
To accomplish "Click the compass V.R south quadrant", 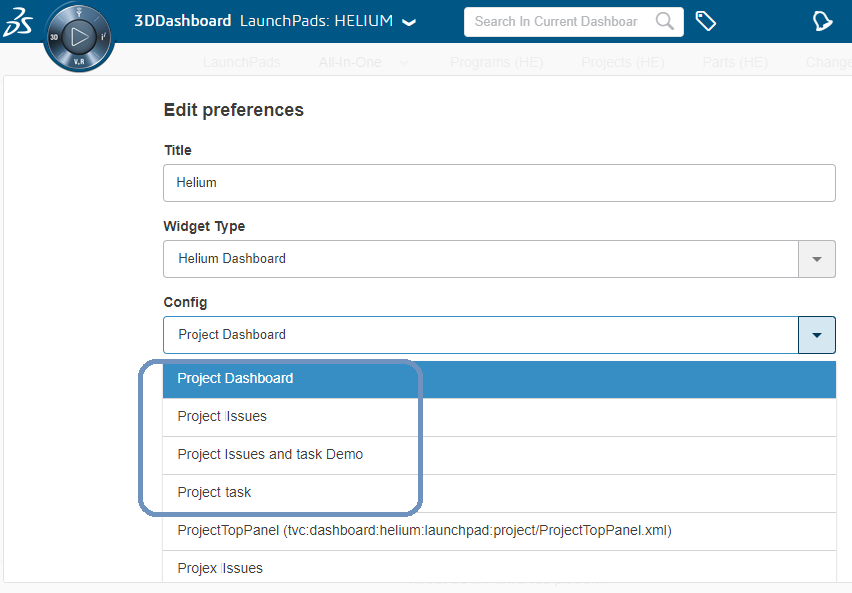I will pyautogui.click(x=77, y=61).
